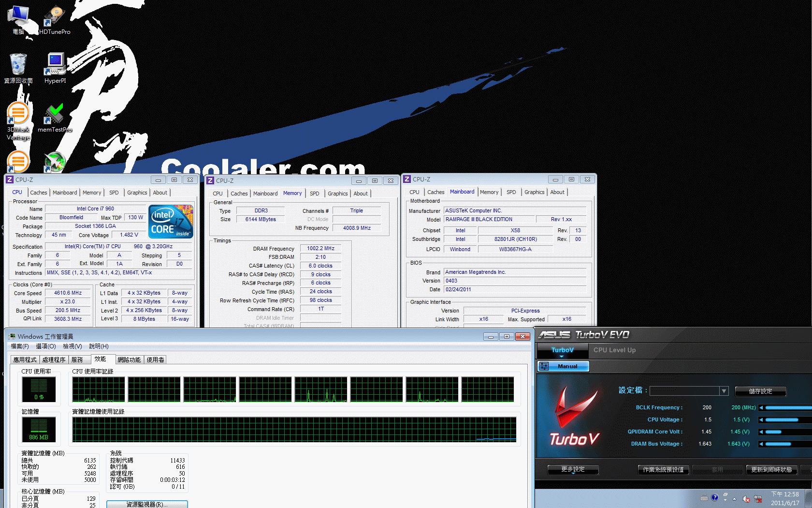Viewport: 812px width, 508px height.
Task: Open the 檢視(V) menu in Task Manager
Action: (72, 346)
